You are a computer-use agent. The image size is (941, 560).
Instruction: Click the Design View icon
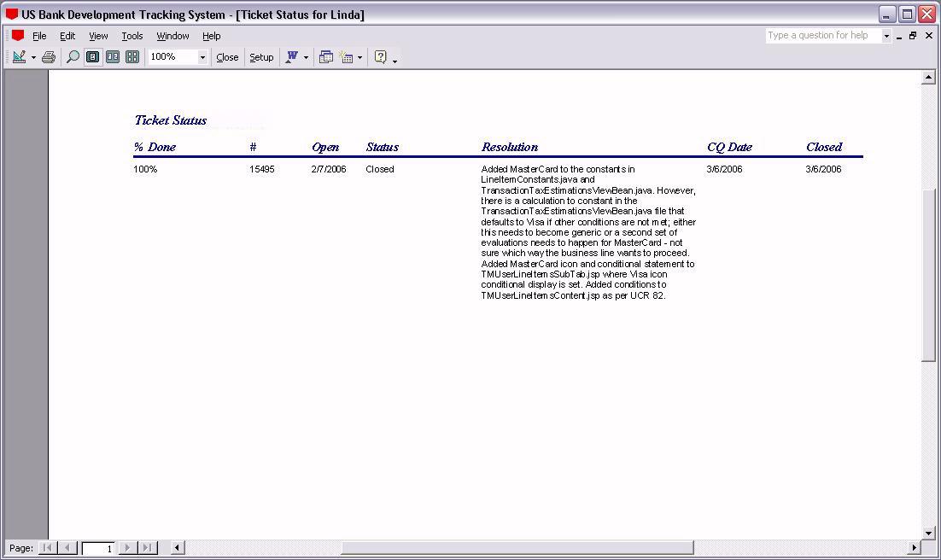tap(18, 57)
